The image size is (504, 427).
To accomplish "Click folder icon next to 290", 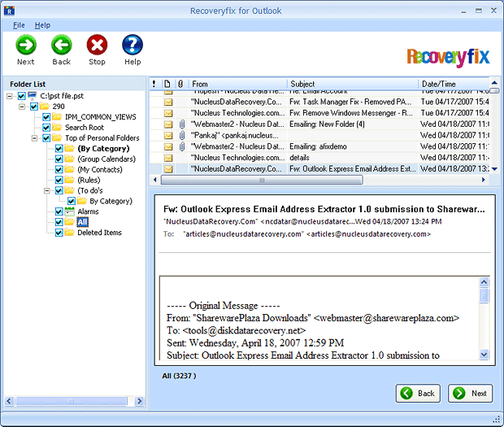I will pos(45,106).
